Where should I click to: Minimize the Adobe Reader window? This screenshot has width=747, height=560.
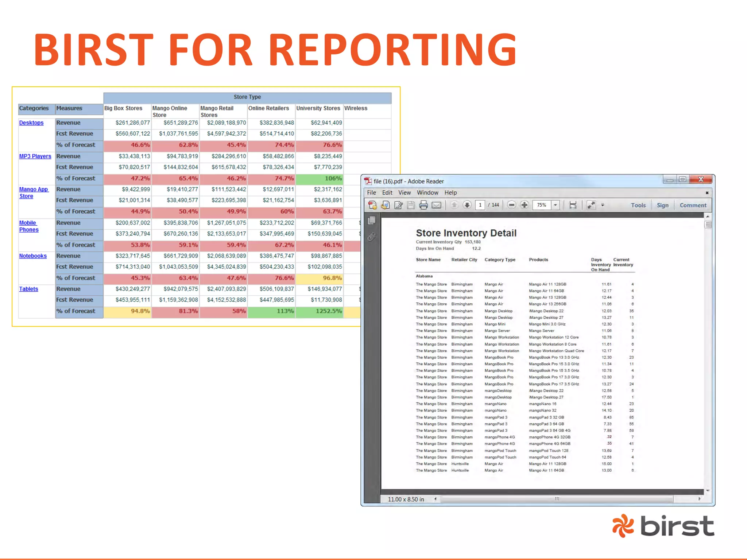pyautogui.click(x=670, y=179)
